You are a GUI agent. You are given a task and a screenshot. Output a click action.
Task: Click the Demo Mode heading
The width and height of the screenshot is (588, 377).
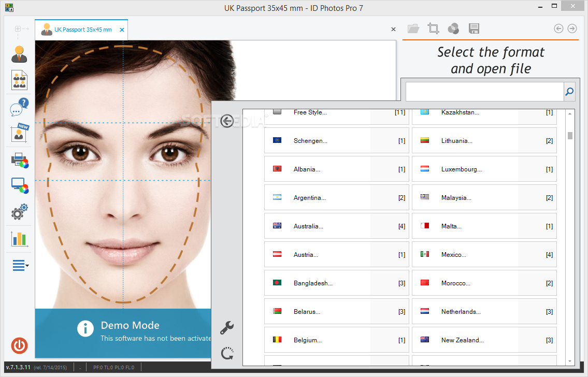(130, 325)
